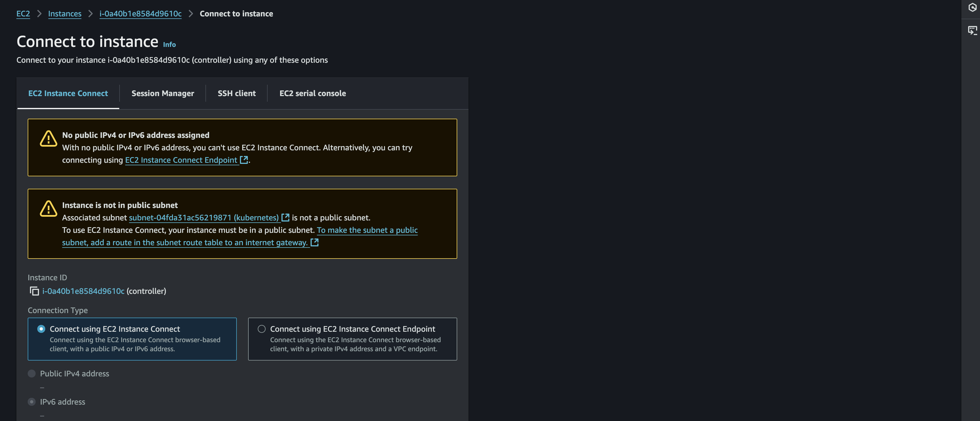This screenshot has height=421, width=980.
Task: Go to Instances breadcrumb link
Action: [65, 14]
